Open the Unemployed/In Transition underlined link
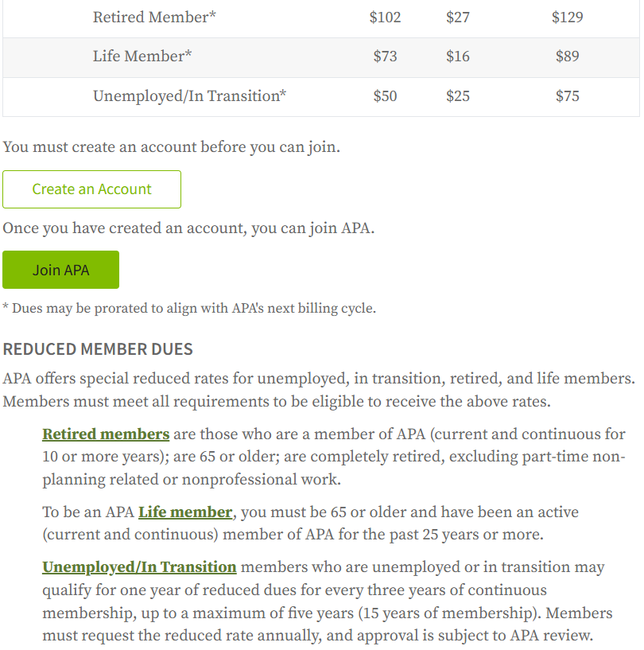The height and width of the screenshot is (650, 644). 139,567
